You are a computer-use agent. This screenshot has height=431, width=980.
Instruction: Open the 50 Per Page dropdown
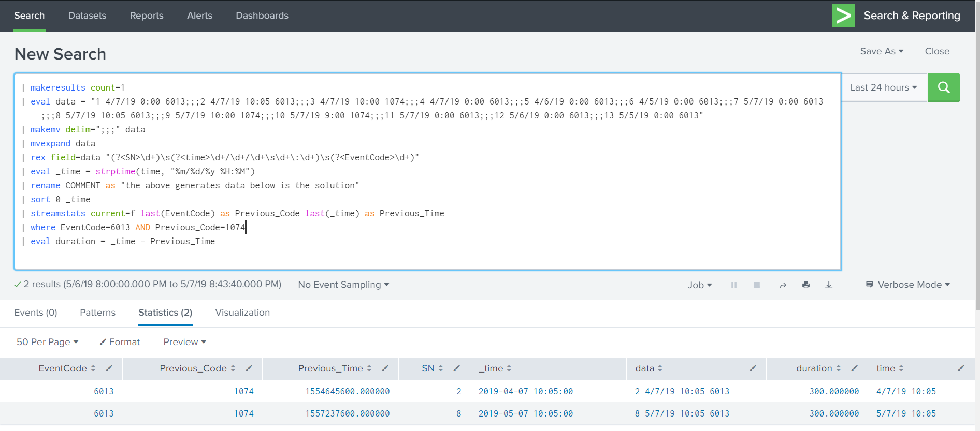47,342
